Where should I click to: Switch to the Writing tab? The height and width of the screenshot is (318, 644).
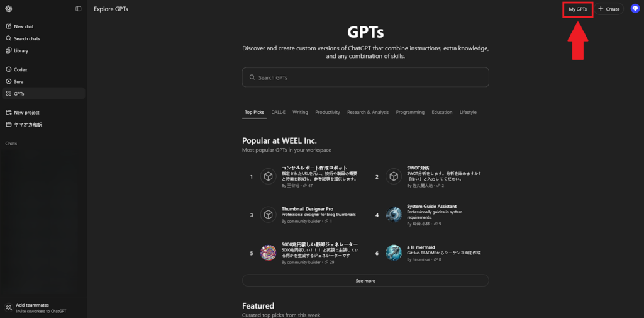tap(300, 112)
